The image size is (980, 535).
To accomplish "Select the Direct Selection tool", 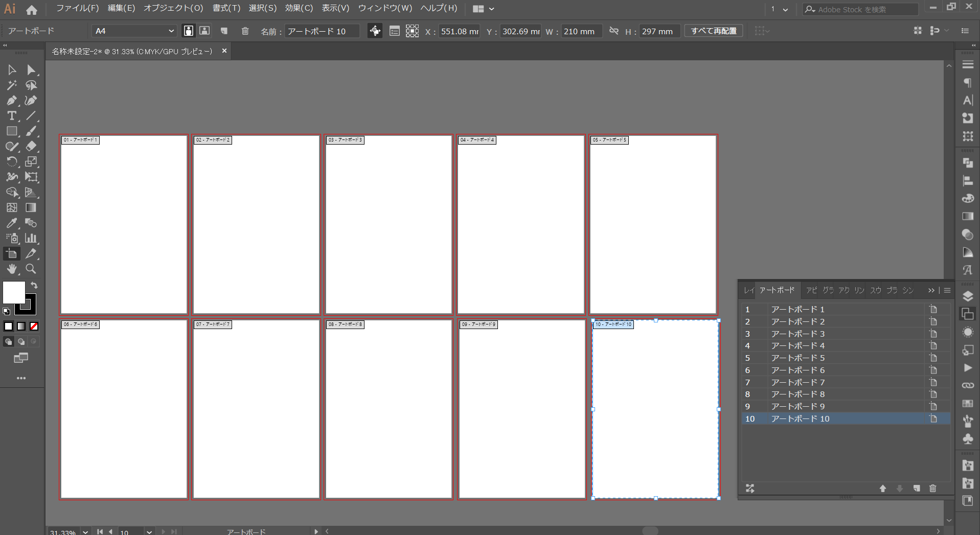I will click(31, 69).
